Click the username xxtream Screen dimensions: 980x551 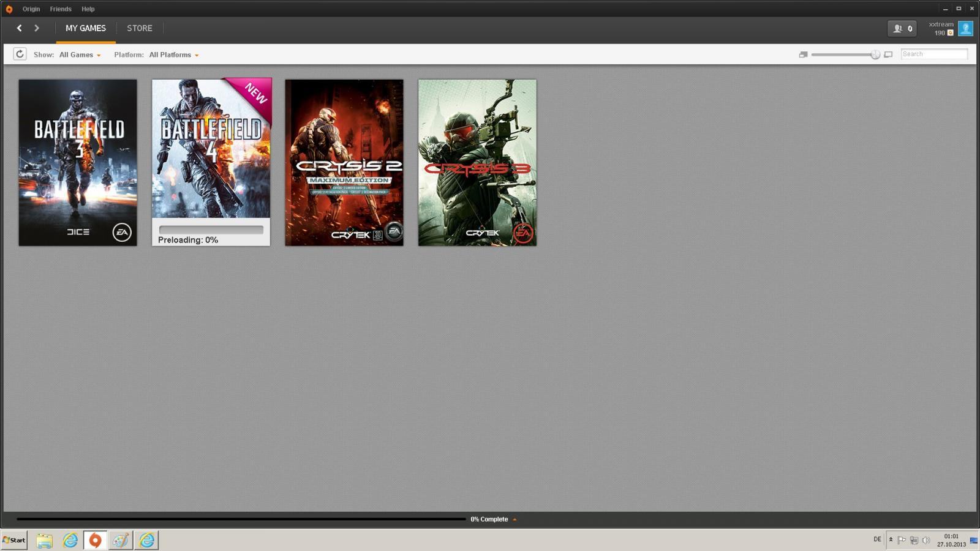click(x=941, y=24)
